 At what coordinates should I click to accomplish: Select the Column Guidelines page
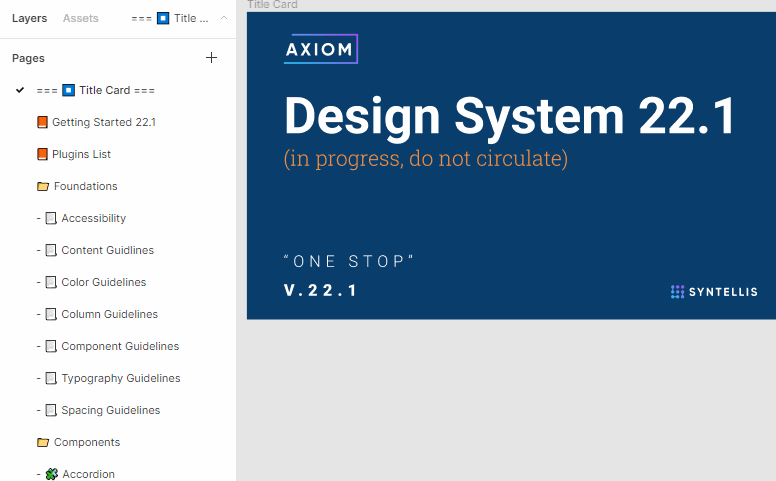[x=109, y=314]
